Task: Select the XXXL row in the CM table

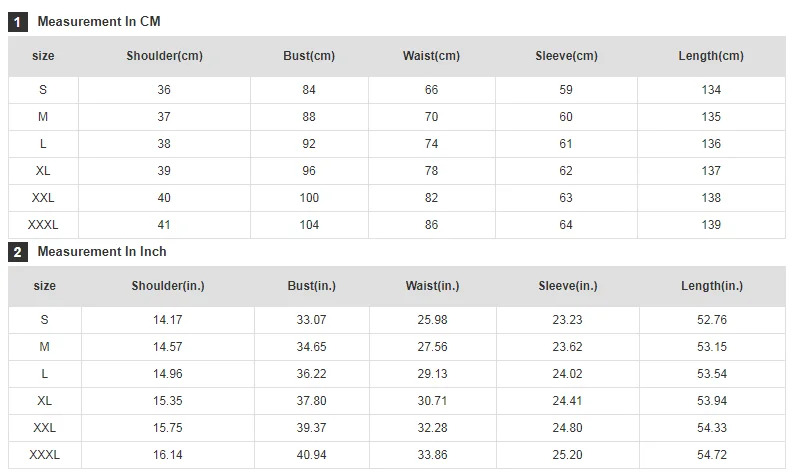Action: pos(397,225)
